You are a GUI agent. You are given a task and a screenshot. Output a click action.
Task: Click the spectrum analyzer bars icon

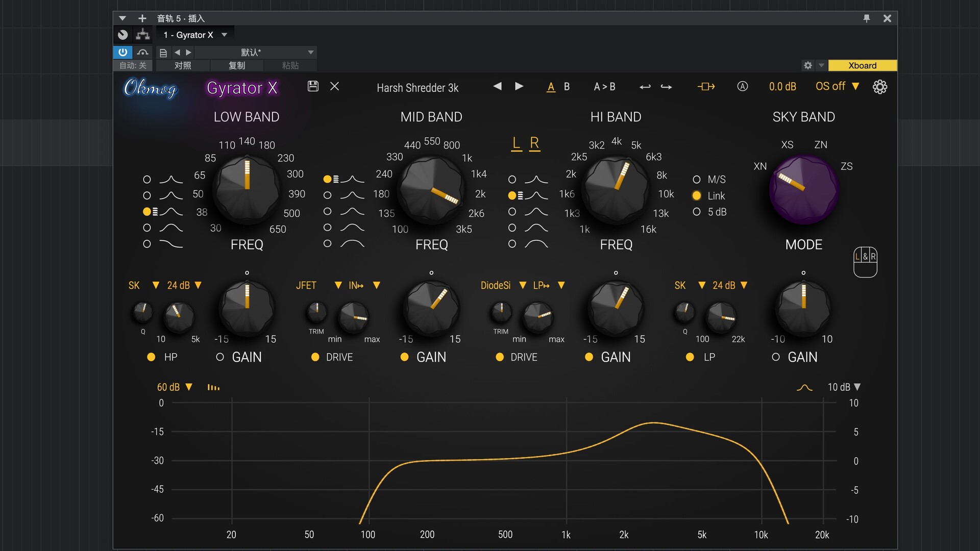click(213, 388)
